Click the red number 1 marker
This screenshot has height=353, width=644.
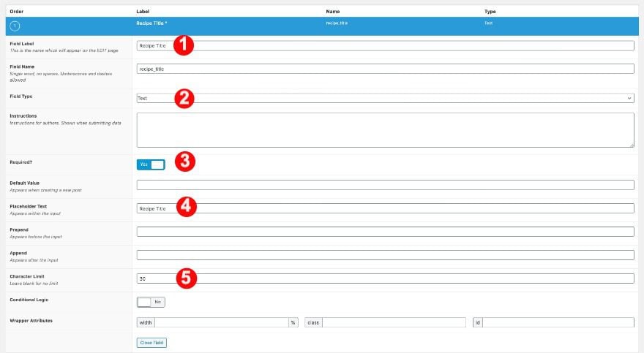coord(183,45)
